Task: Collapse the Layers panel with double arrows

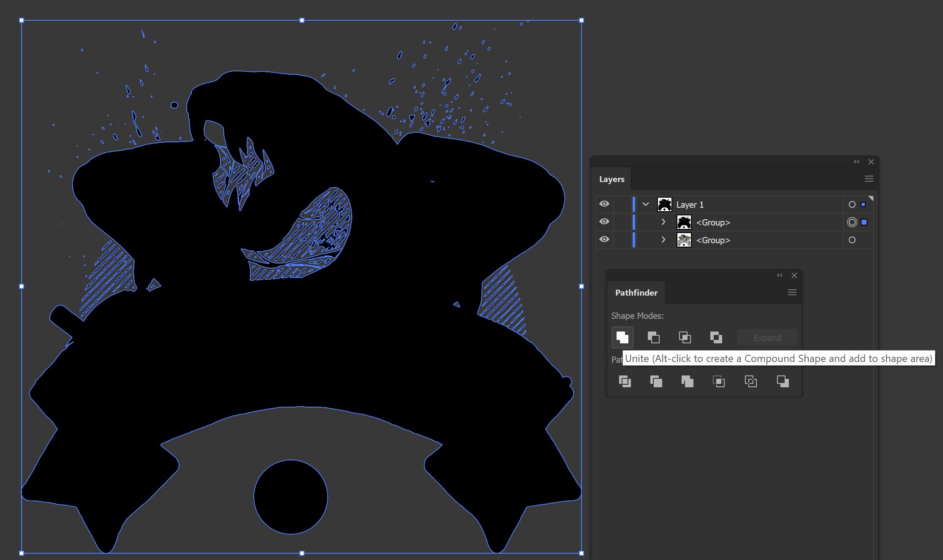Action: pyautogui.click(x=856, y=162)
